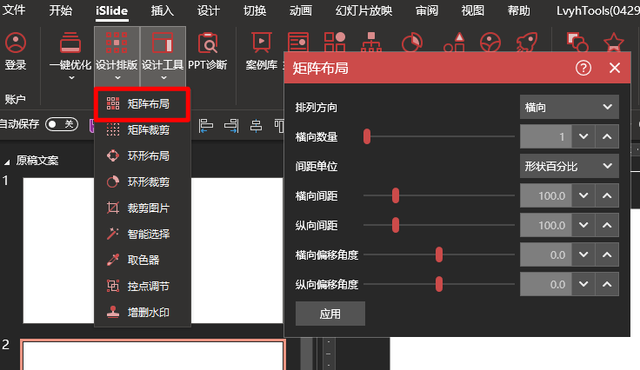This screenshot has width=640, height=370.
Task: Click the overlapping shapes icon in ribbon
Action: pos(577,42)
